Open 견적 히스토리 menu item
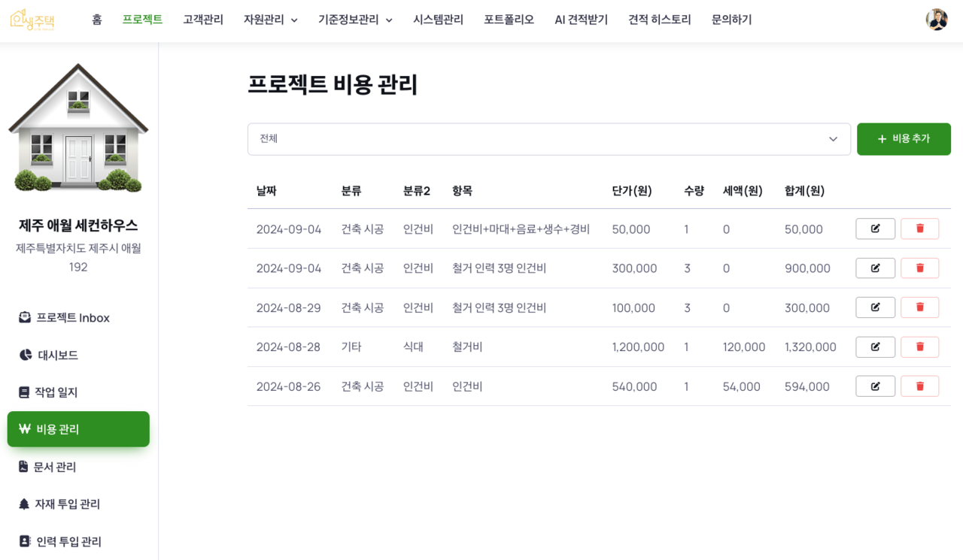The width and height of the screenshot is (963, 560). (659, 20)
